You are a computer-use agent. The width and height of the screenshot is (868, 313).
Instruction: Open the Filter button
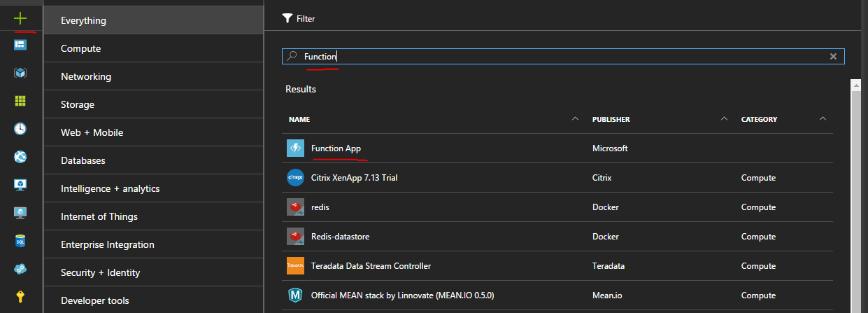pyautogui.click(x=299, y=19)
